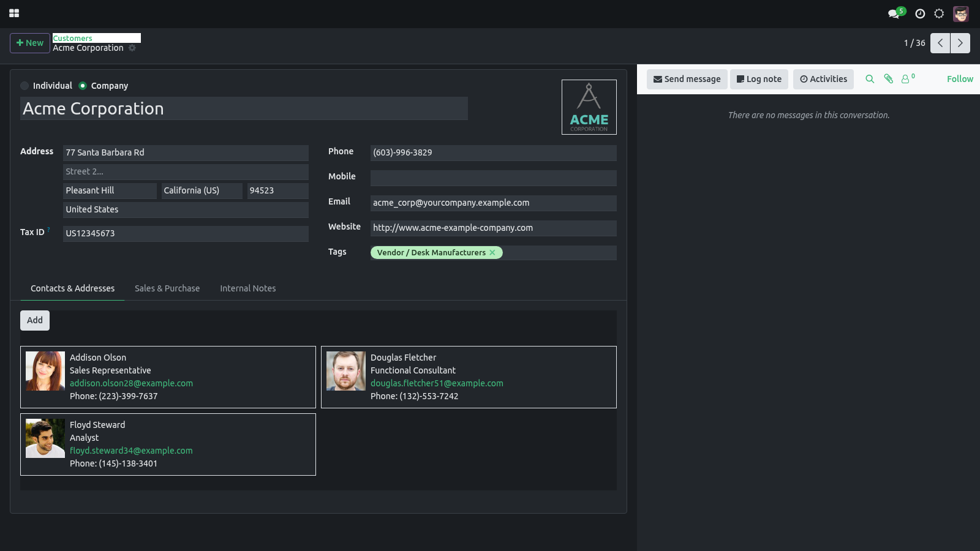Click the Street 2 input field
The width and height of the screenshot is (980, 551).
pos(186,171)
